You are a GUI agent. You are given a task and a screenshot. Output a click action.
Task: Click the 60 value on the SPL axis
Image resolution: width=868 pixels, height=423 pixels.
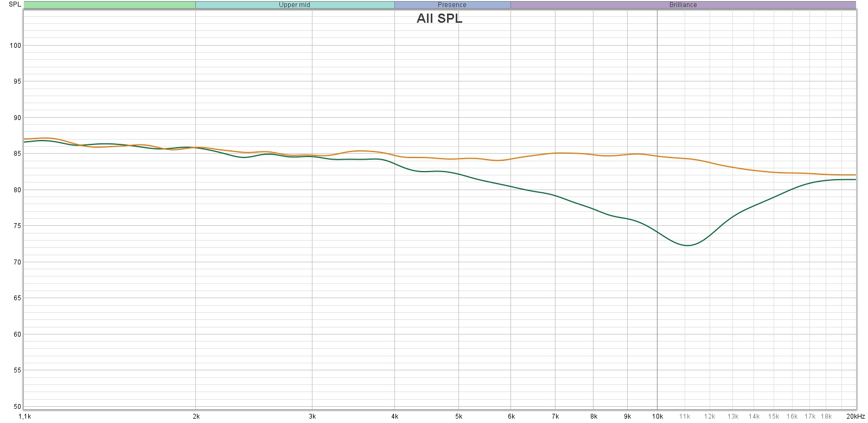[17, 334]
